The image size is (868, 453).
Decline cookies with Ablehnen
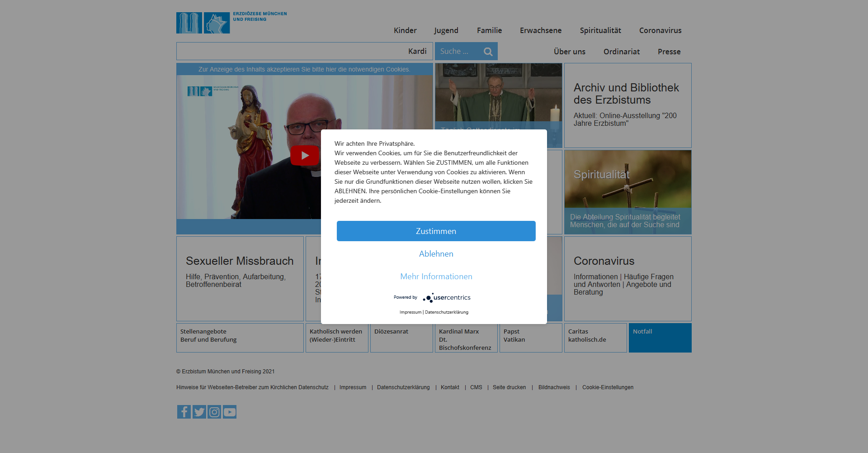click(436, 254)
